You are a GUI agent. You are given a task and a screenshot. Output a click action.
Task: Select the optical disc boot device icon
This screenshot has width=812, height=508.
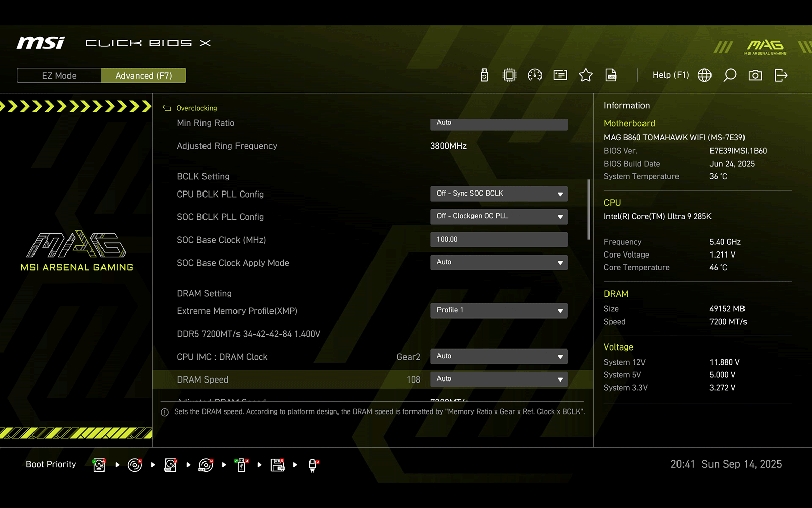pos(135,465)
